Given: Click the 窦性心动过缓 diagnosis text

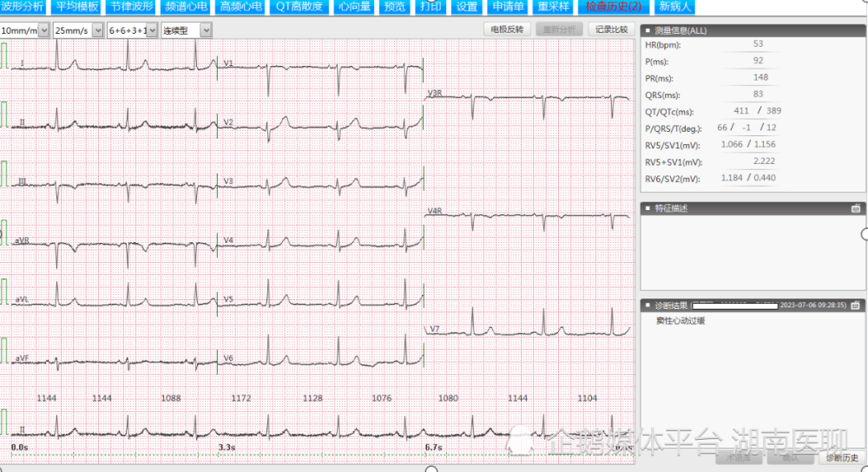Looking at the screenshot, I should pos(681,321).
